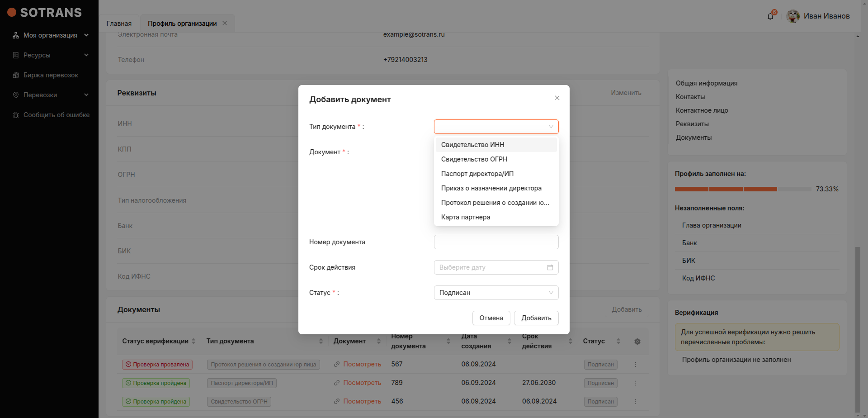Open row actions menu for document 567
Image resolution: width=868 pixels, height=418 pixels.
pyautogui.click(x=635, y=365)
